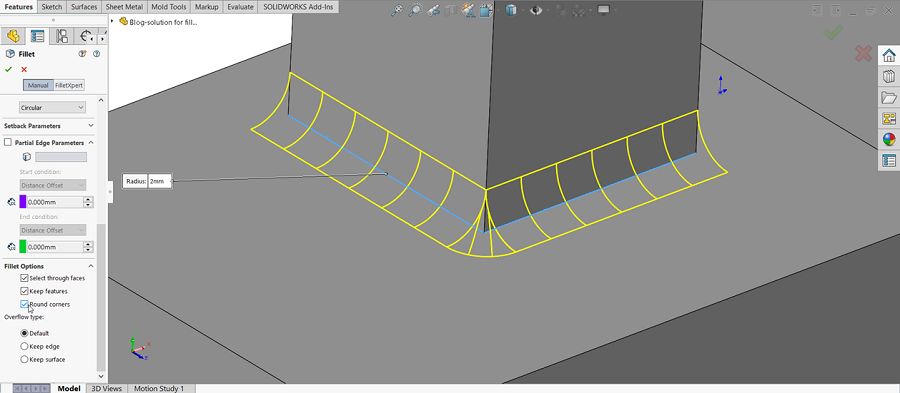Open the FeatureManager design tree tab

[x=13, y=36]
